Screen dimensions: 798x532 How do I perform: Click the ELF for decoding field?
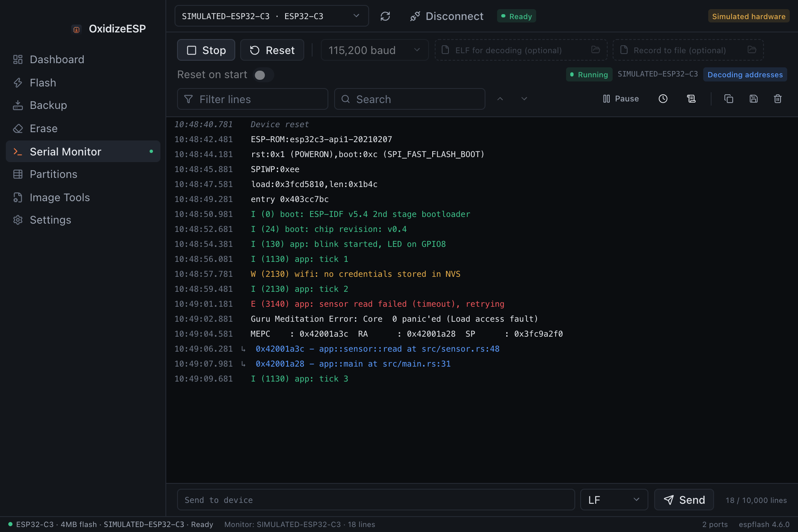point(521,50)
